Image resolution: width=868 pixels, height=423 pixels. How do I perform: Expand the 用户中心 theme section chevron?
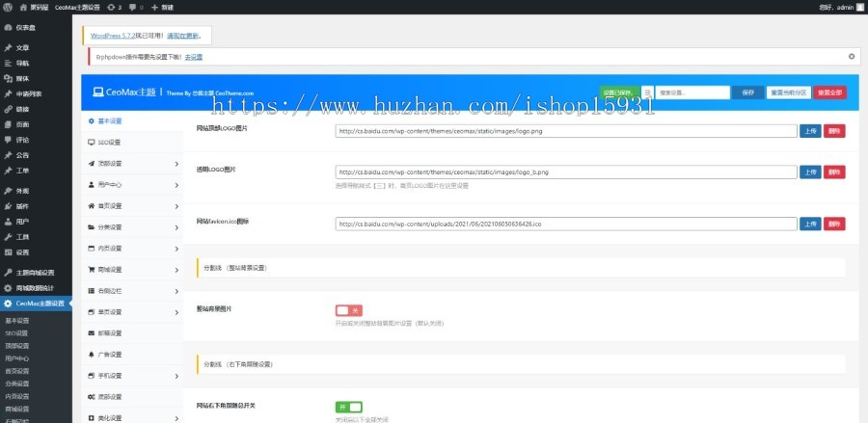[176, 185]
